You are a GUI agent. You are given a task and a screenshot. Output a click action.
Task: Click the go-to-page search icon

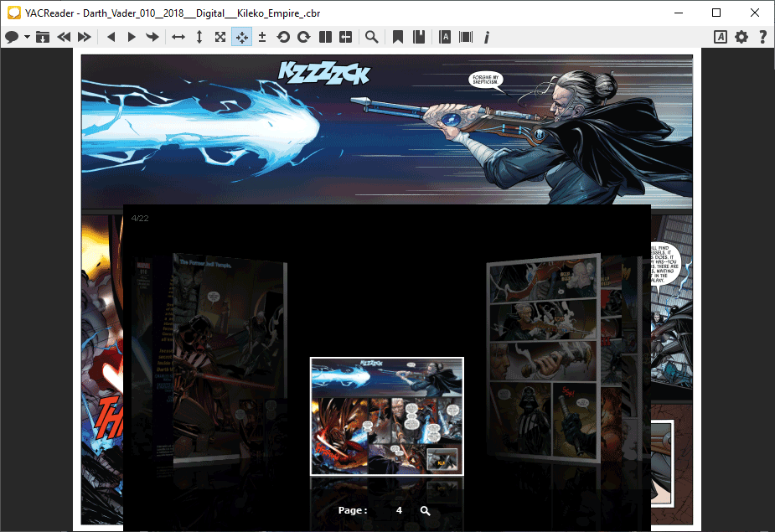(425, 511)
